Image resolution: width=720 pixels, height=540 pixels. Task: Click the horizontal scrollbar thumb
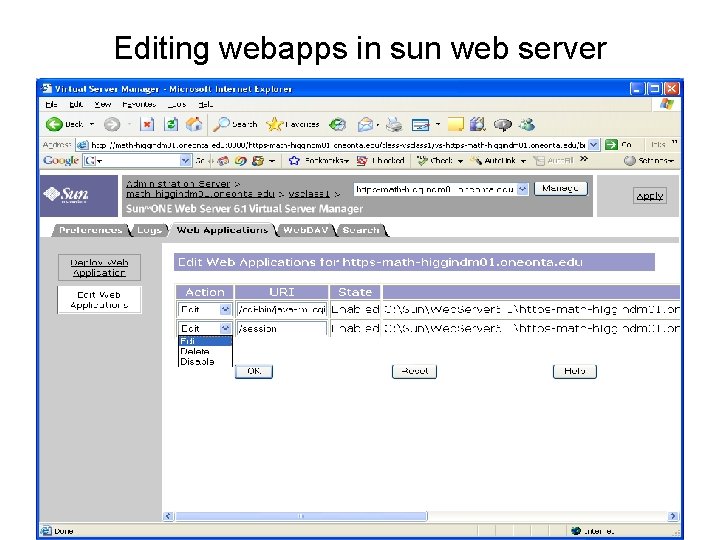(301, 516)
